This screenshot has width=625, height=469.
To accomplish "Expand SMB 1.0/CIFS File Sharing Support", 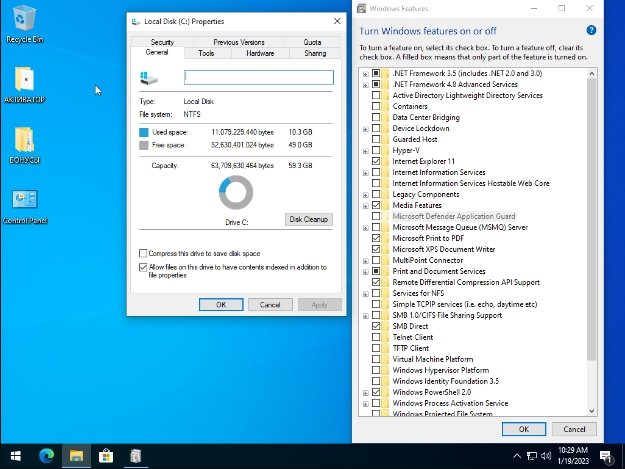I will (365, 316).
